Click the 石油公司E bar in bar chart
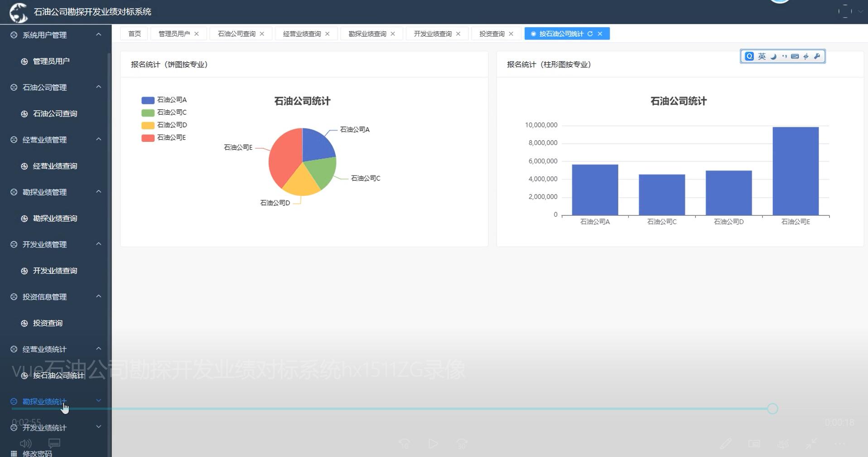The width and height of the screenshot is (868, 457). (x=796, y=171)
